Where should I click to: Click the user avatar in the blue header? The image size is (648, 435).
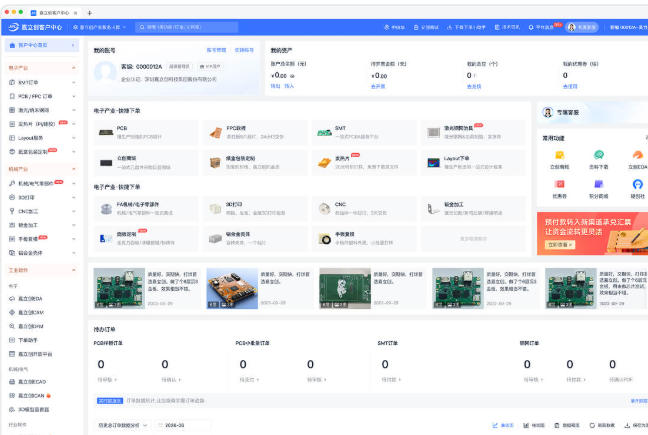tap(572, 27)
